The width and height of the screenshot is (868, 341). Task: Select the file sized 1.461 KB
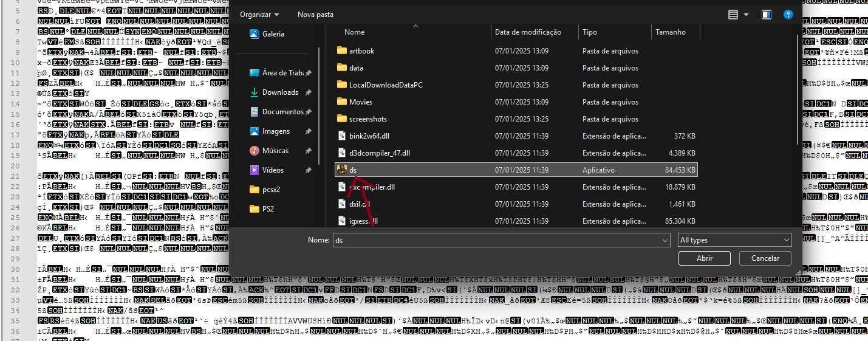coord(516,204)
